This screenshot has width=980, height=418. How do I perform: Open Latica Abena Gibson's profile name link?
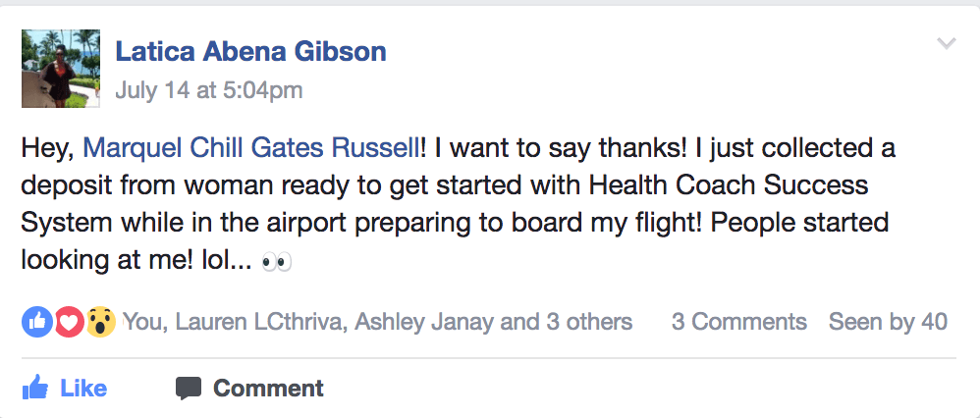tap(250, 51)
